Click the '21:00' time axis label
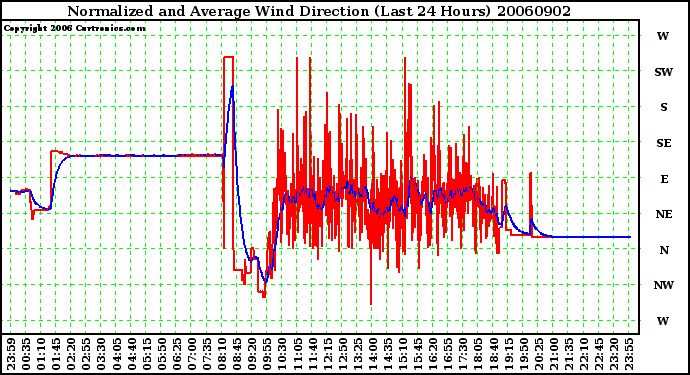Image resolution: width=690 pixels, height=375 pixels. pos(553,354)
